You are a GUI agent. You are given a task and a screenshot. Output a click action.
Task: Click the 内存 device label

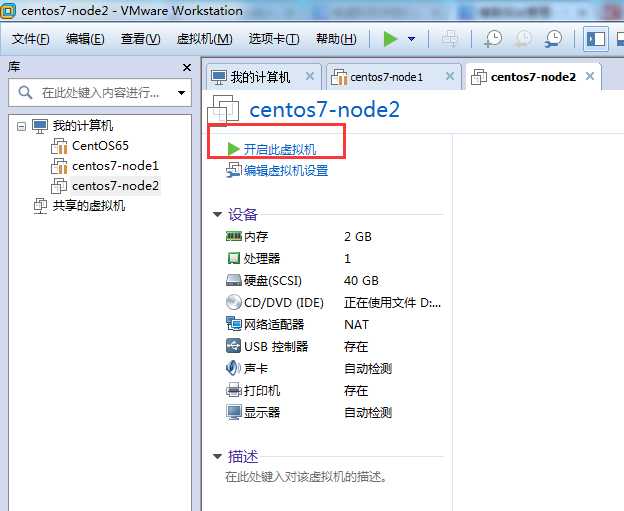click(256, 237)
